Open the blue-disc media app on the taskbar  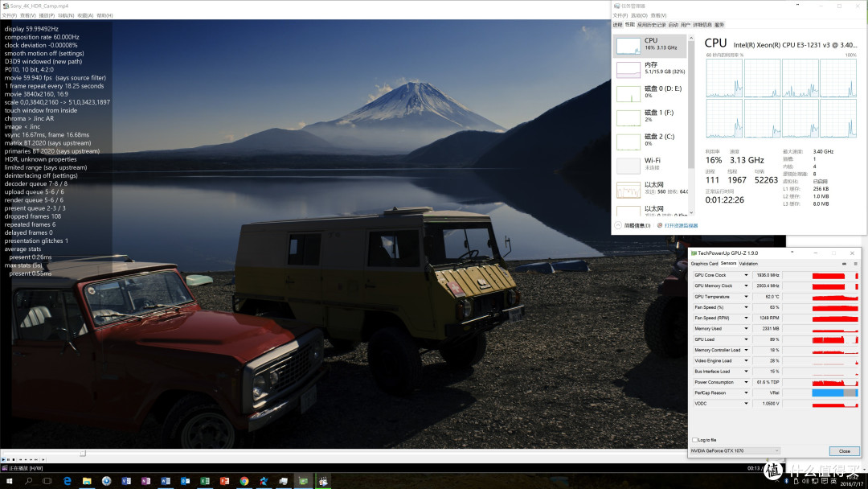[x=106, y=481]
